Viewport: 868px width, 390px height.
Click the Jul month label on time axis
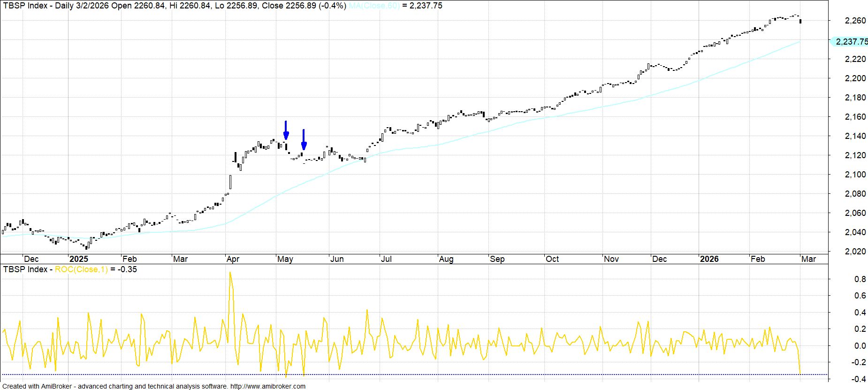point(386,259)
